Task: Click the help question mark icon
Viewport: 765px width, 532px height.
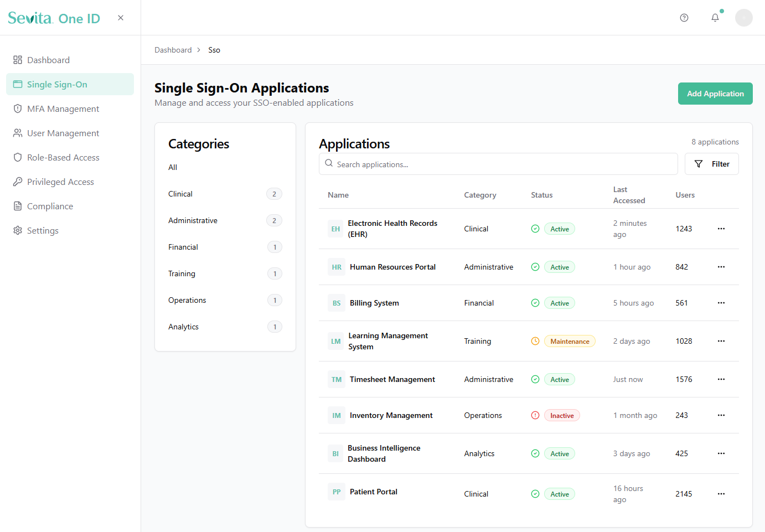Action: click(684, 18)
